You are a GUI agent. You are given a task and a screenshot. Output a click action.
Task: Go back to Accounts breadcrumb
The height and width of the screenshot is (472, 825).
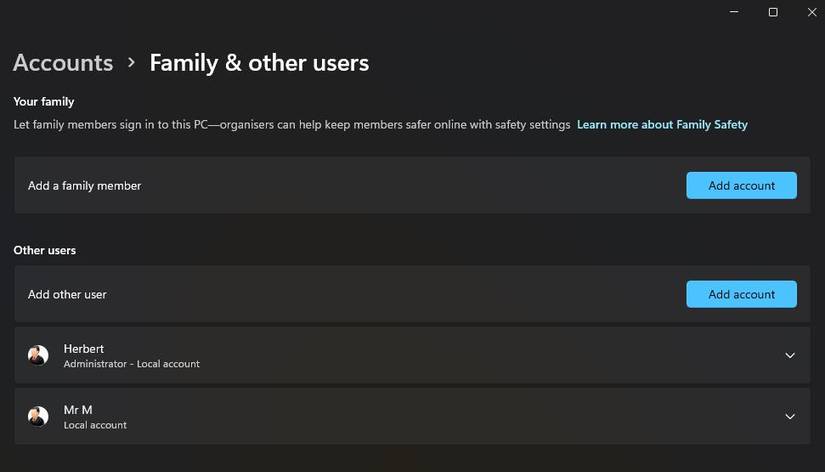click(x=63, y=62)
